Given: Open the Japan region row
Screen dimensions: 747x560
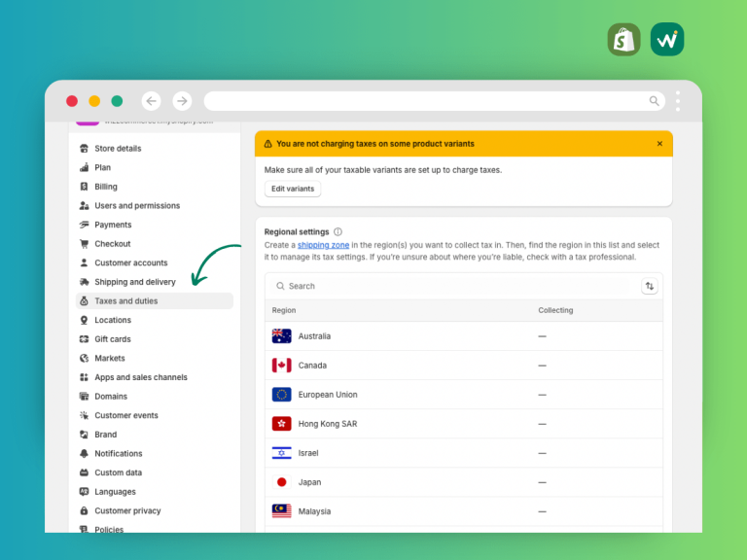Looking at the screenshot, I should click(464, 482).
